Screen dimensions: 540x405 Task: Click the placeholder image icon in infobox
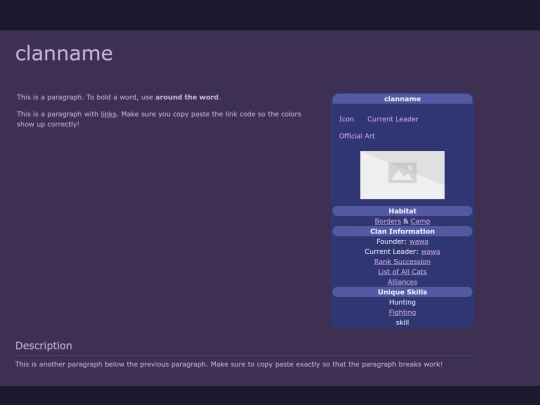tap(402, 175)
